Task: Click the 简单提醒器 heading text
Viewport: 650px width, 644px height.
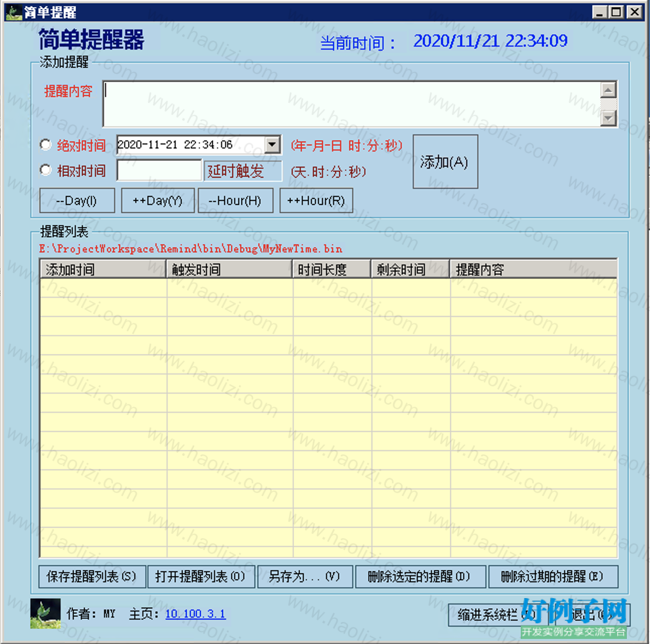Action: (x=91, y=39)
